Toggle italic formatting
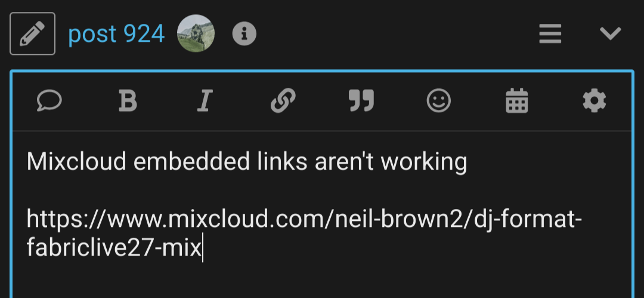 [205, 102]
